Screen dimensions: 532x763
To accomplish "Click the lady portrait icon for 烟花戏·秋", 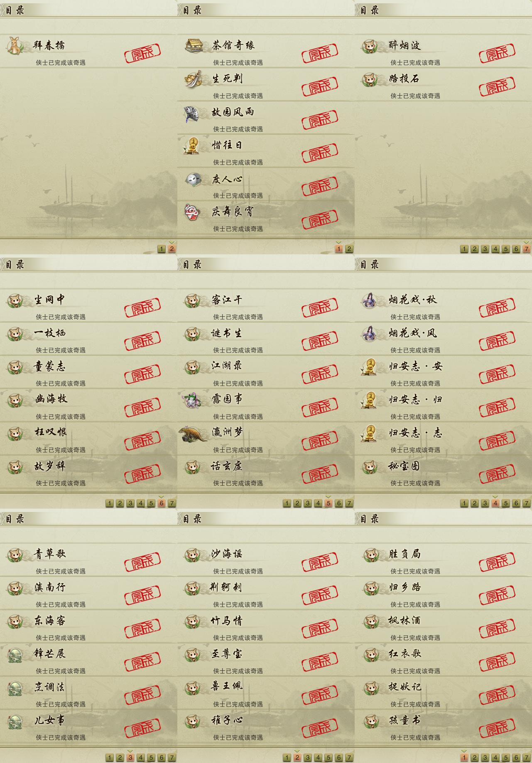I will tap(369, 300).
